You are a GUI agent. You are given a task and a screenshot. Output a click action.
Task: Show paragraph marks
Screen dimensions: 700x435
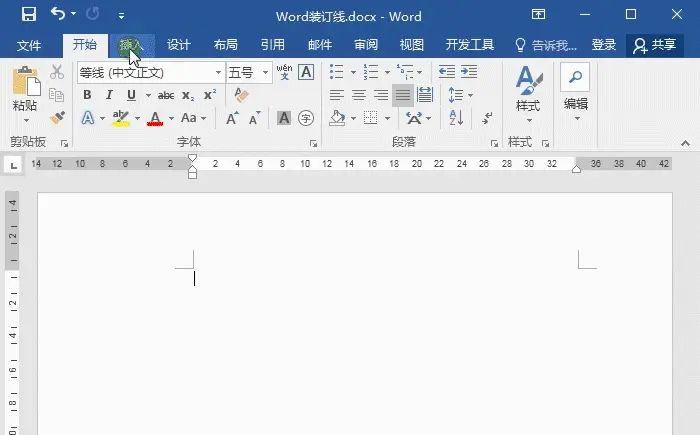487,118
